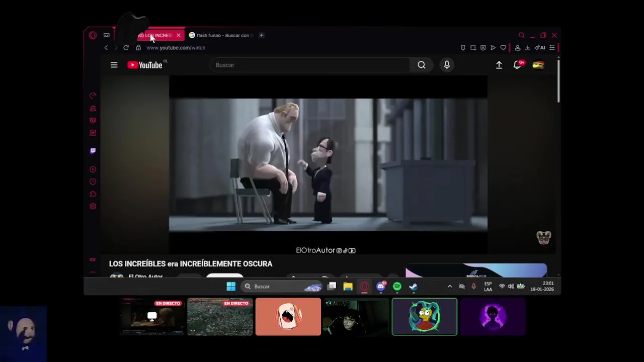Switch ESP LAA keyboard language
Image resolution: width=644 pixels, height=362 pixels.
(488, 287)
